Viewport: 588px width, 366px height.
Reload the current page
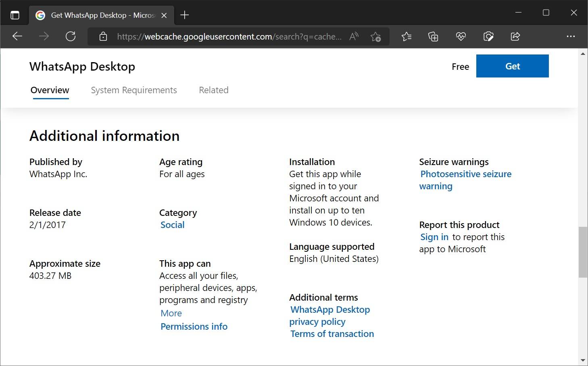(71, 36)
